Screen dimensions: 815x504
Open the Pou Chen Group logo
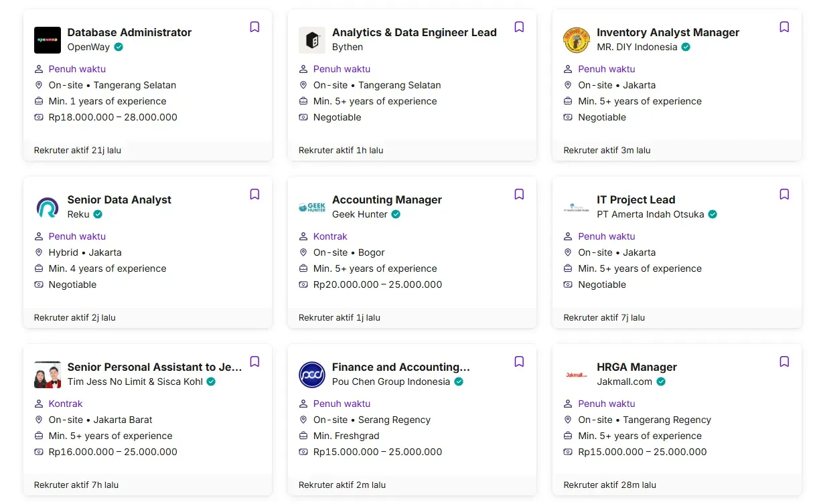[312, 375]
